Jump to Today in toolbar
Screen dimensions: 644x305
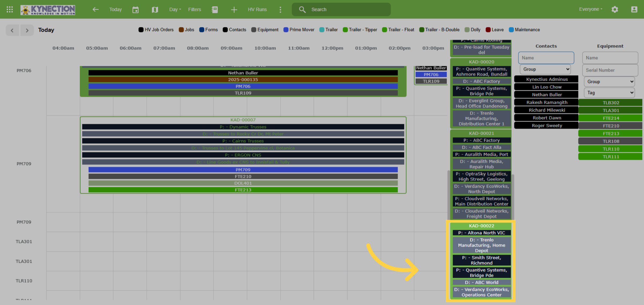click(x=115, y=9)
